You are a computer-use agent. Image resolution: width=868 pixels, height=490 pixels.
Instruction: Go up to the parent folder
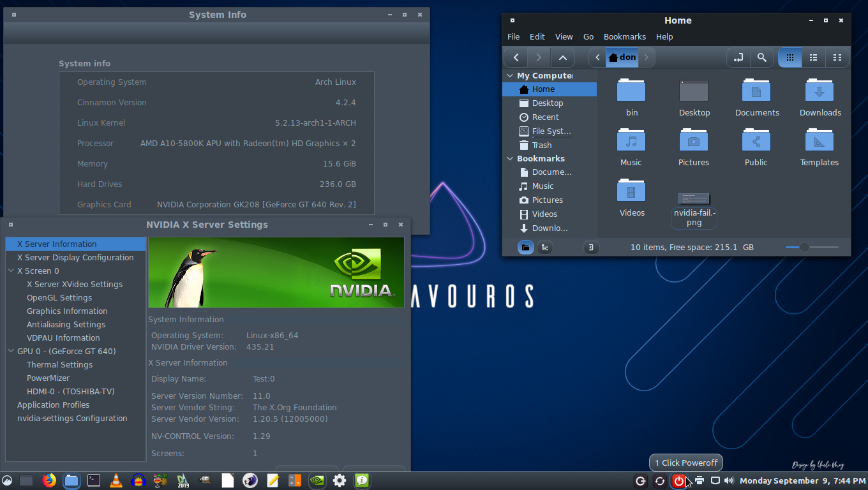(562, 57)
